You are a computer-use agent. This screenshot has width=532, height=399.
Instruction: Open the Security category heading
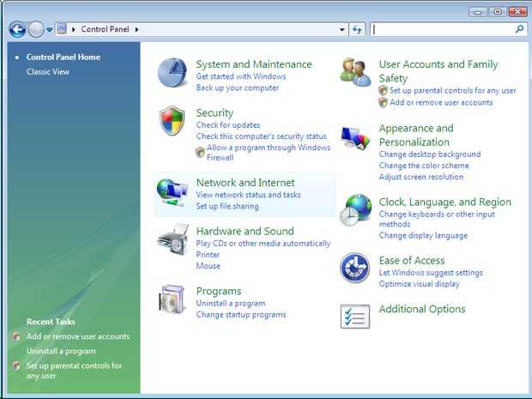215,112
